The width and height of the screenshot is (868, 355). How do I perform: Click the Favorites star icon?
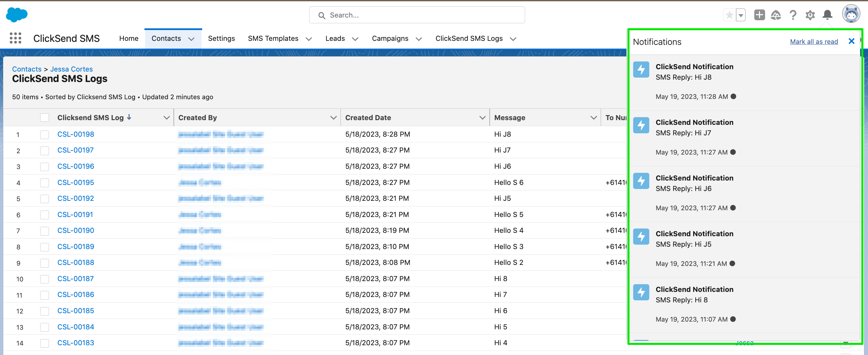coord(729,15)
